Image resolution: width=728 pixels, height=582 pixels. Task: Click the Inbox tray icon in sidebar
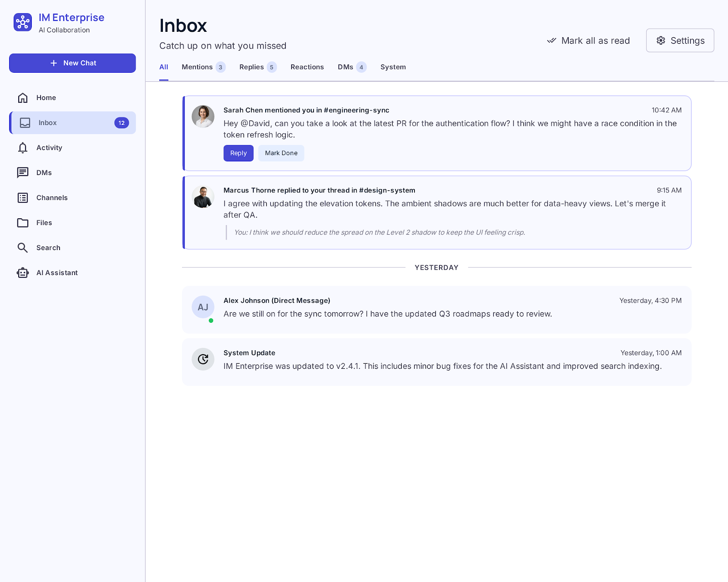click(25, 123)
